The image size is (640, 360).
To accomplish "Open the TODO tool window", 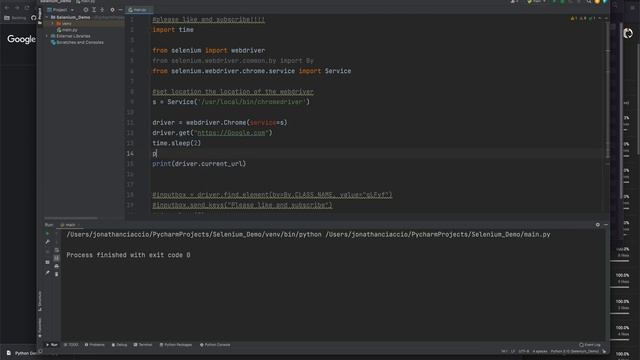I will [x=71, y=345].
